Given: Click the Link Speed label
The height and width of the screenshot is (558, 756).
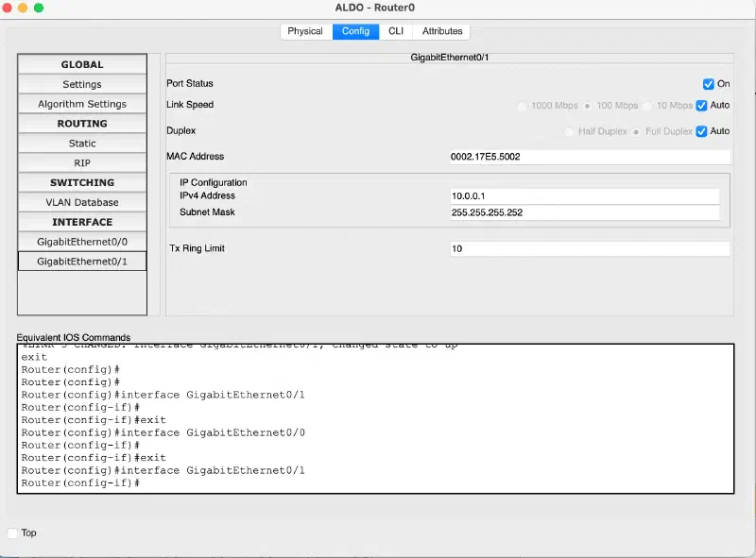Looking at the screenshot, I should [190, 105].
